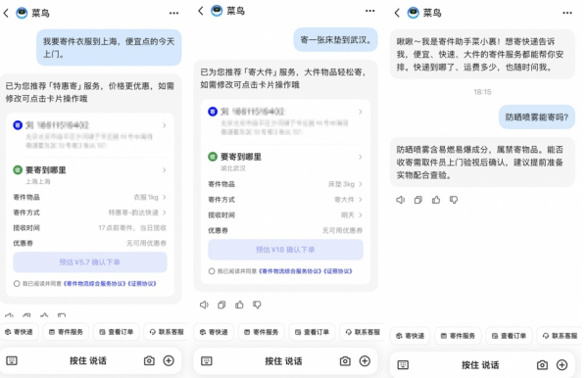Select 查看订单 chip in left screen
The width and height of the screenshot is (588, 378).
tap(117, 332)
